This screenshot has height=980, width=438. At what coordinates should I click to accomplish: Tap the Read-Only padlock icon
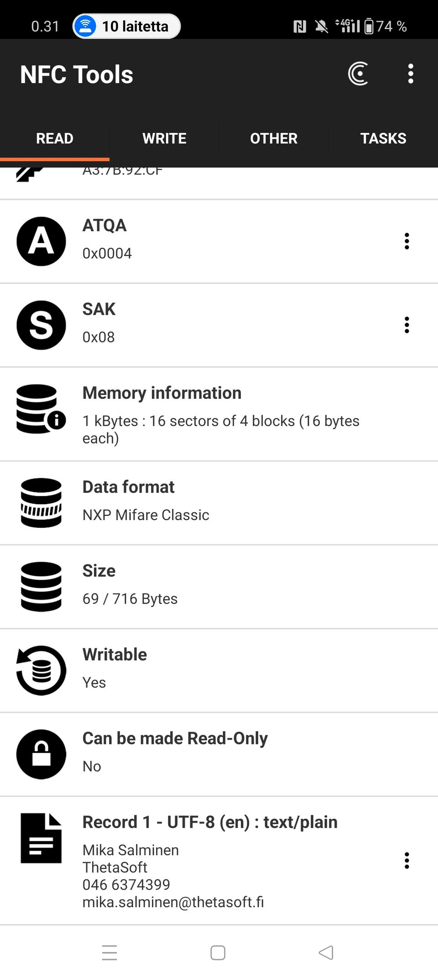click(x=41, y=754)
